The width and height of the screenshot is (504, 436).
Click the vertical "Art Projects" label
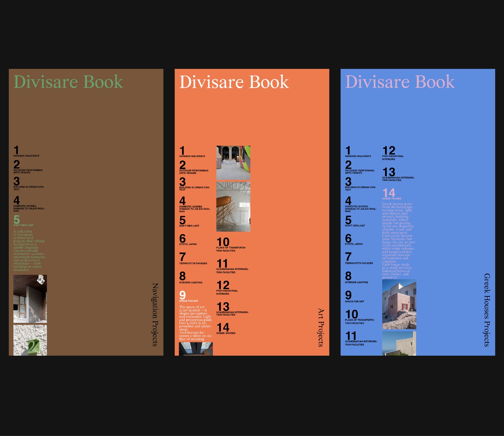(x=321, y=327)
